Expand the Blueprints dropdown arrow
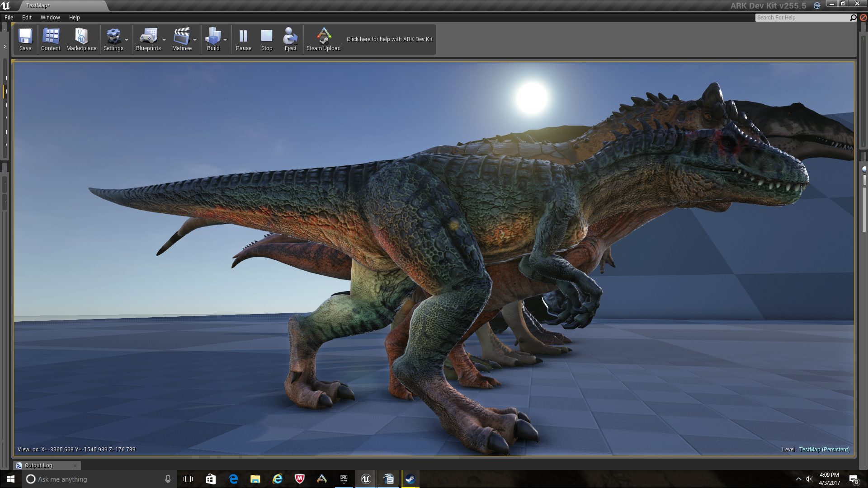Screen dimensions: 868x488 [164, 40]
